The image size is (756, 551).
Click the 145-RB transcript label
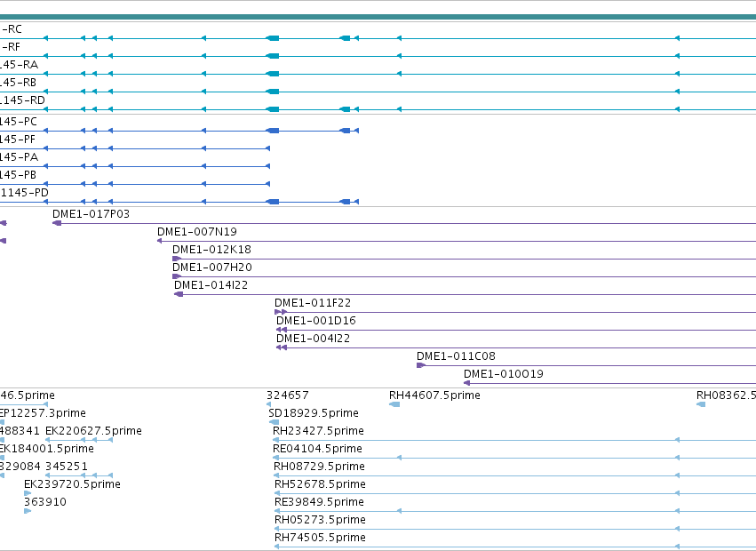(18, 83)
